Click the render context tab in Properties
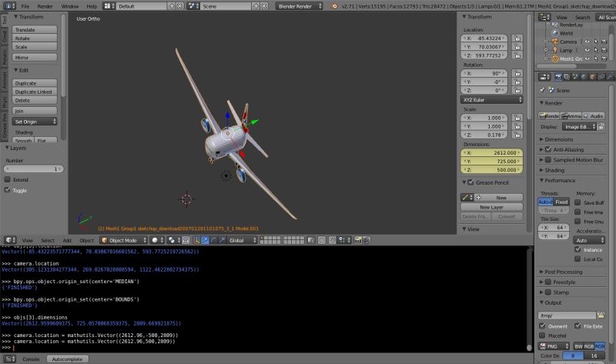 (558, 77)
